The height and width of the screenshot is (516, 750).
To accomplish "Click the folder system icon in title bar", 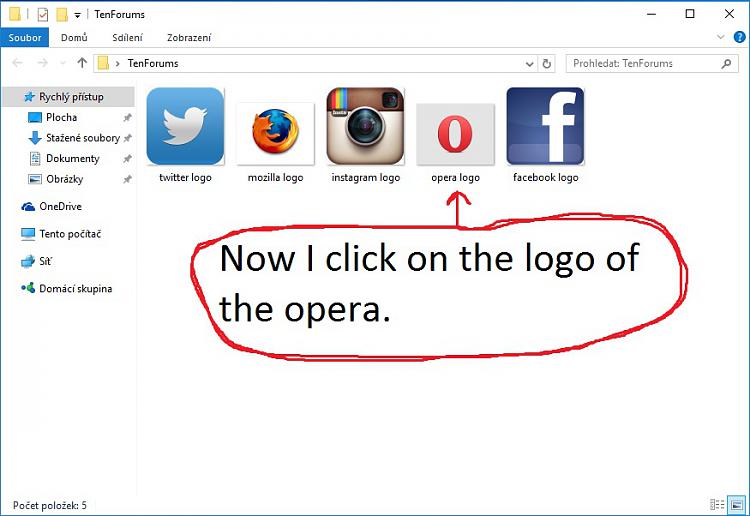I will (x=15, y=14).
